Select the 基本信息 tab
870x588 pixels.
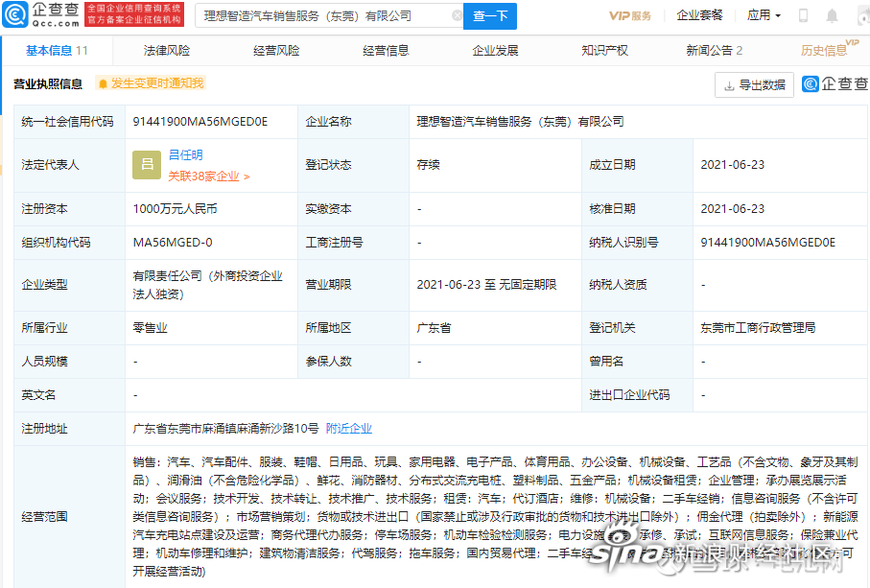tap(57, 51)
